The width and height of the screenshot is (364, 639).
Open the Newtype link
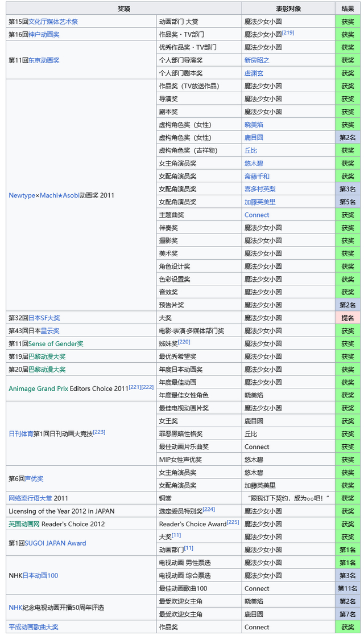[x=22, y=195]
